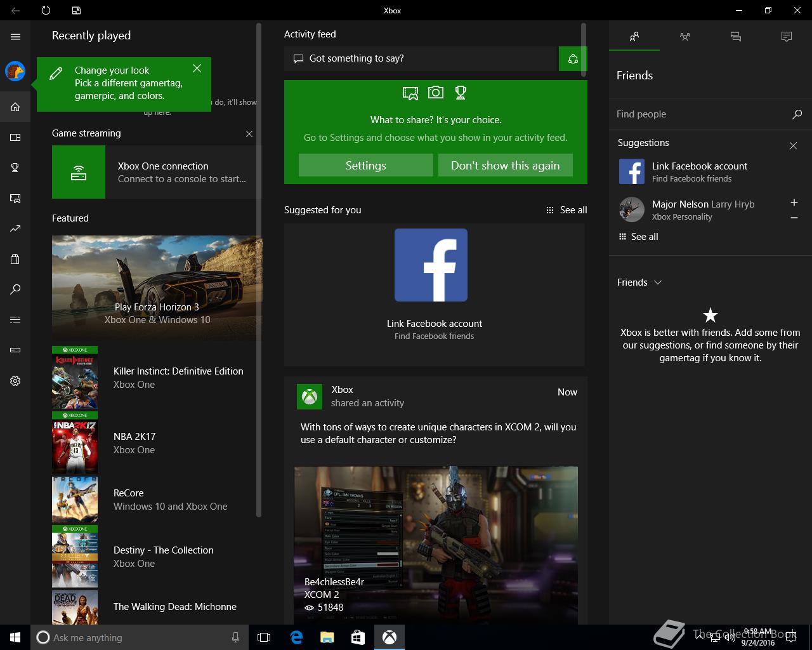Close the Suggestions section
Viewport: 812px width, 650px height.
[793, 146]
